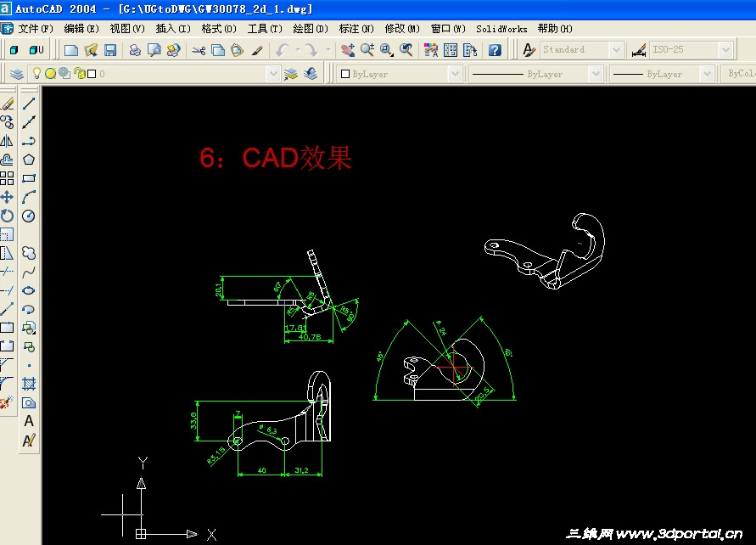Viewport: 756px width, 545px height.
Task: Open the 文件(F) menu
Action: pos(36,29)
